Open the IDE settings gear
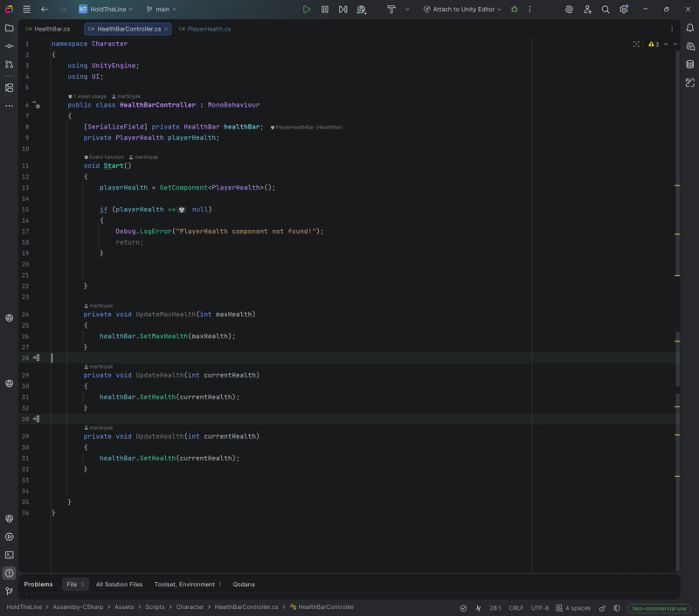 (624, 10)
